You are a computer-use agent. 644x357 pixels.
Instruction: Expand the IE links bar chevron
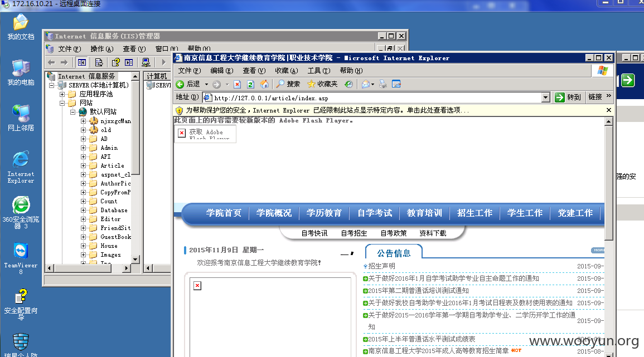[x=609, y=96]
